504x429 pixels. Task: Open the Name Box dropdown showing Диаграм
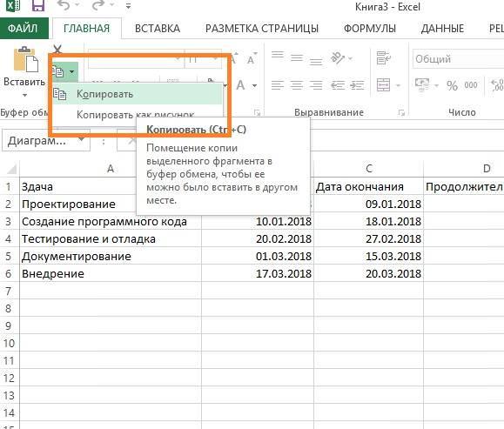(x=82, y=139)
